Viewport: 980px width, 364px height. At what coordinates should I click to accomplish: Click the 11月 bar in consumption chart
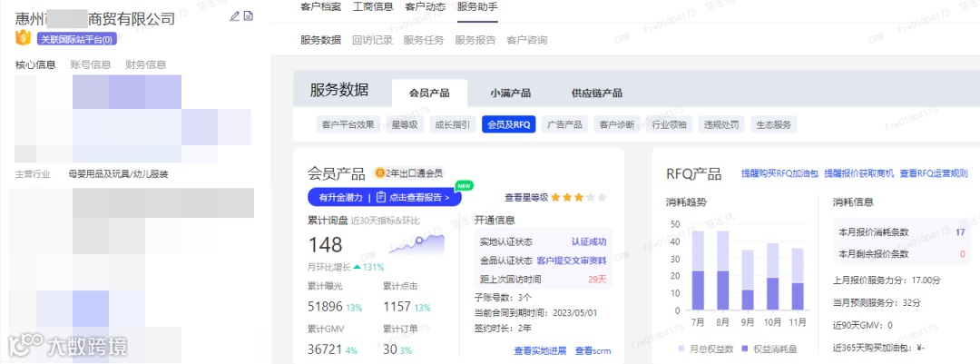[798, 280]
